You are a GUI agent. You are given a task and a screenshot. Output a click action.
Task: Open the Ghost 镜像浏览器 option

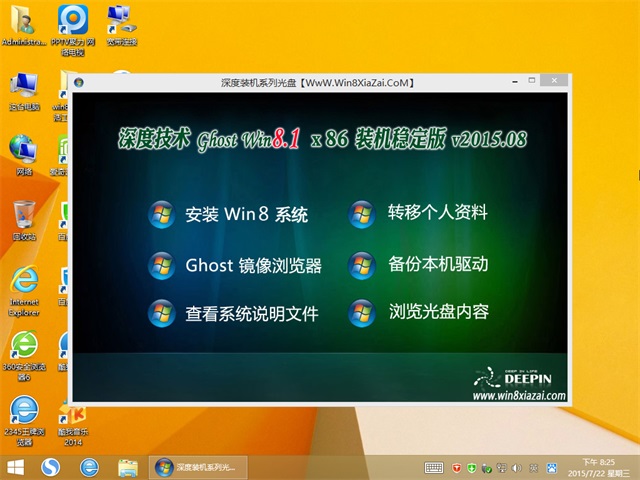253,266
